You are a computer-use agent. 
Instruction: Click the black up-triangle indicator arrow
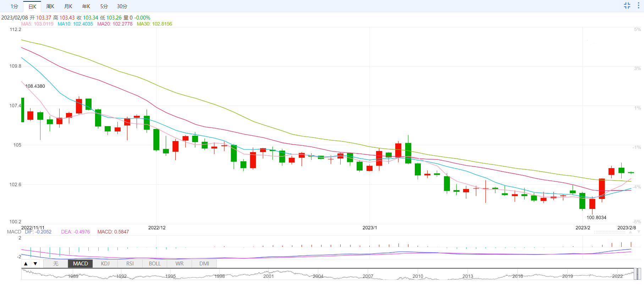pos(26,264)
